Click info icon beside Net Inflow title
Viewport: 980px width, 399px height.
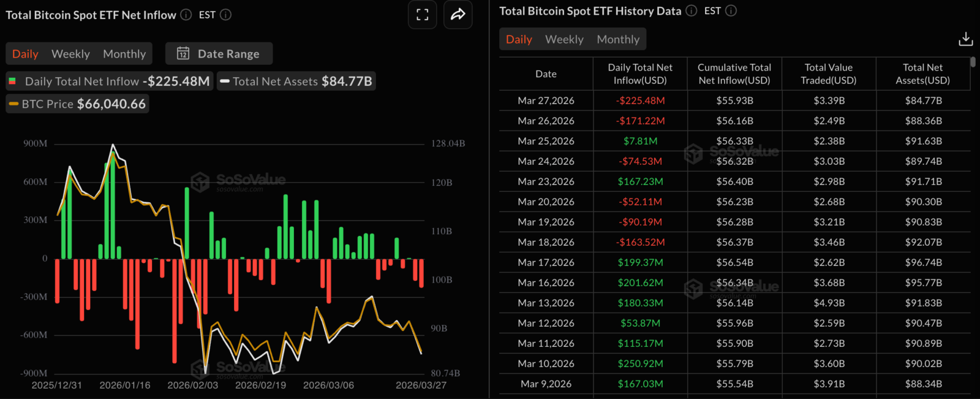point(186,15)
